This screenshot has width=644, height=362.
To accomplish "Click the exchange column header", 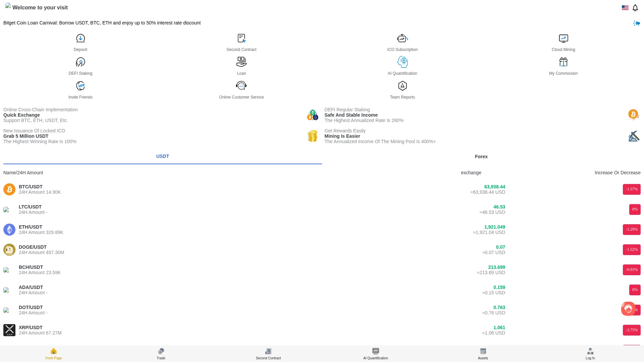I will click(x=471, y=173).
